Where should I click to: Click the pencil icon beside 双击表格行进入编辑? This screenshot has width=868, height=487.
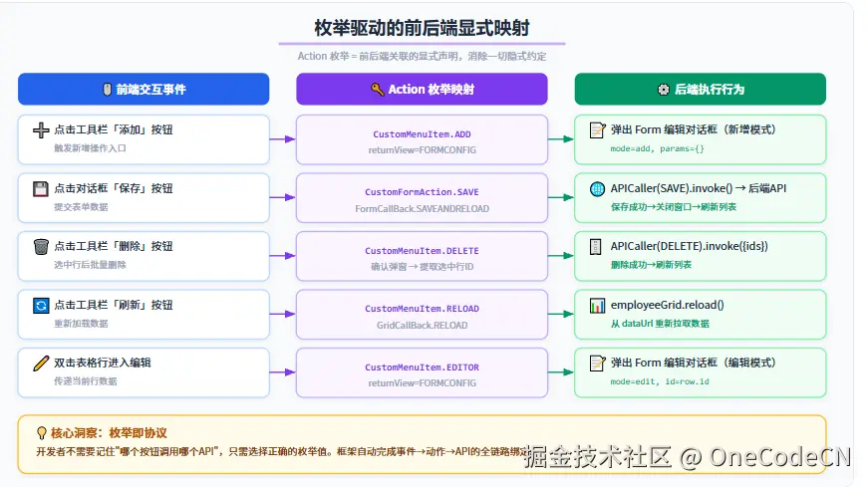(x=41, y=364)
